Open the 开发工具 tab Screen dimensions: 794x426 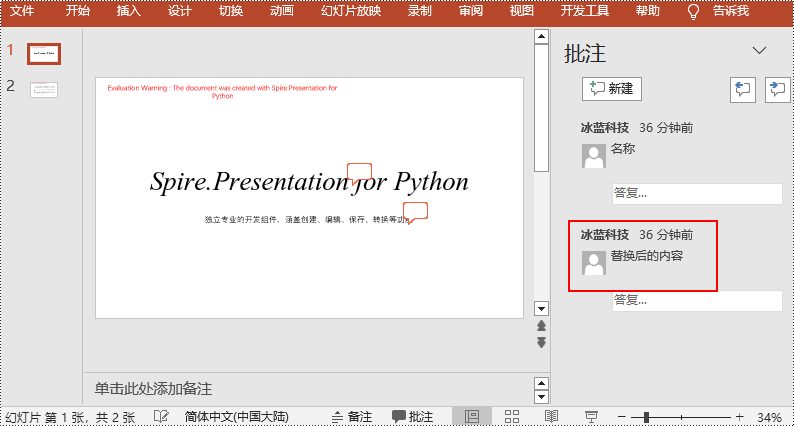click(x=585, y=11)
